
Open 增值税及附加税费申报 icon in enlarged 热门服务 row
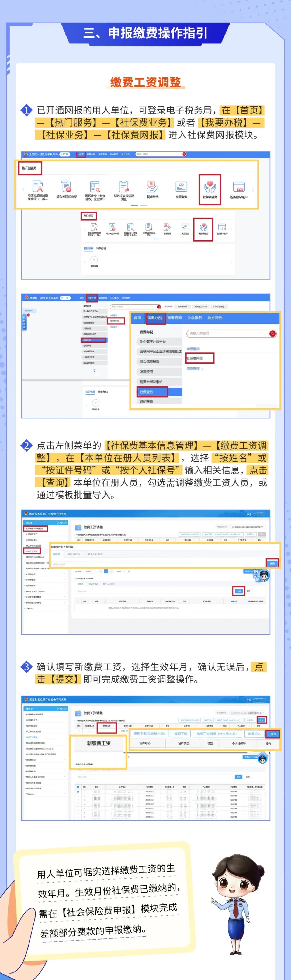click(38, 187)
